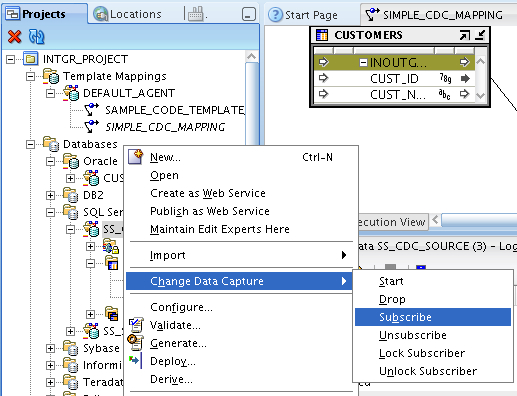Collapse the DEFAULT_AGENT node

pyautogui.click(x=50, y=93)
